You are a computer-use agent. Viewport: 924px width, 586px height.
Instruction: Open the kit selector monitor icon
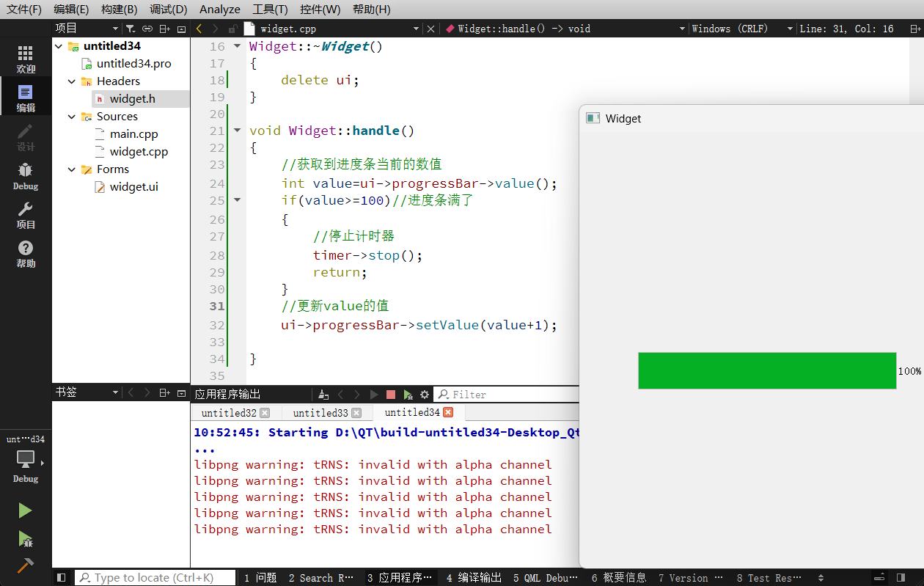pyautogui.click(x=25, y=459)
